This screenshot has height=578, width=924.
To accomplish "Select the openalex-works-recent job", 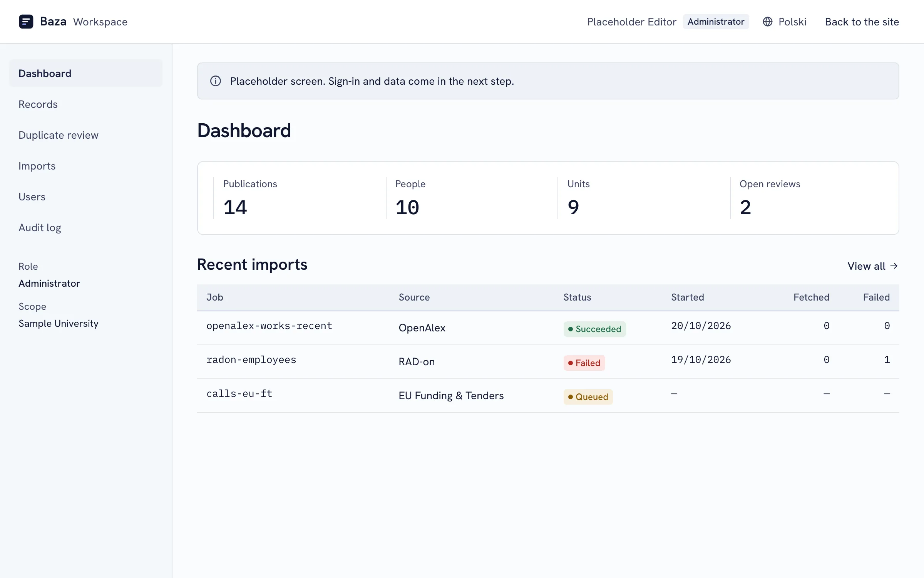I will 269,326.
